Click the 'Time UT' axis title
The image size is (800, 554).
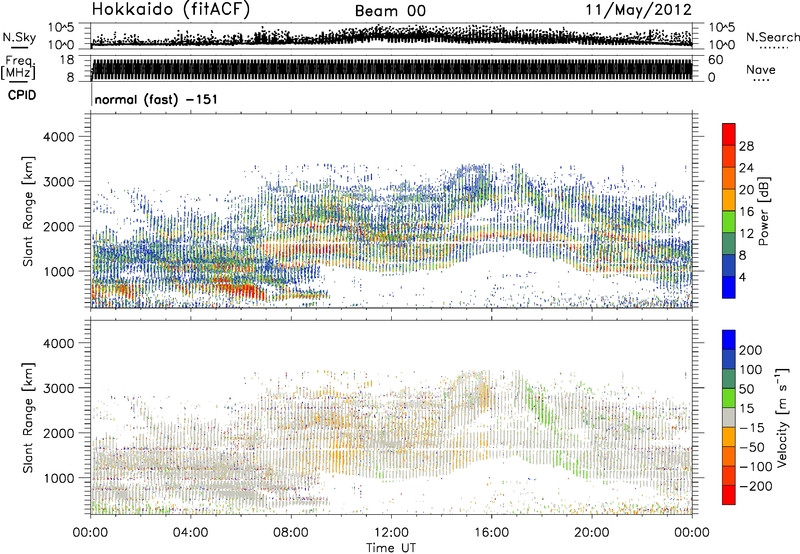tap(391, 547)
